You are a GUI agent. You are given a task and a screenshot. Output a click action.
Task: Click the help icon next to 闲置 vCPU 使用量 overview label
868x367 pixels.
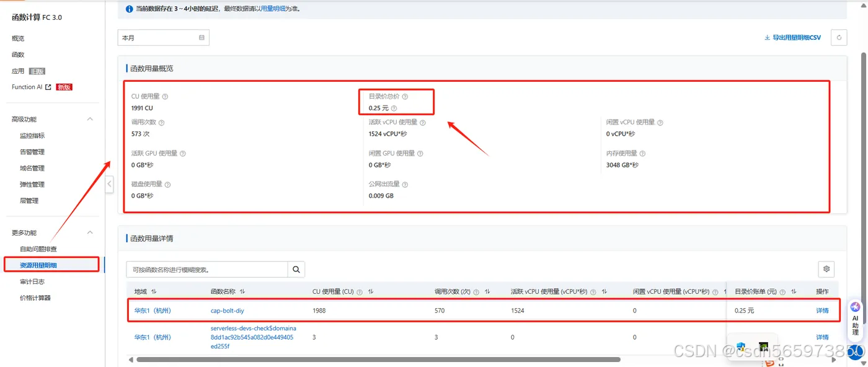tap(661, 123)
